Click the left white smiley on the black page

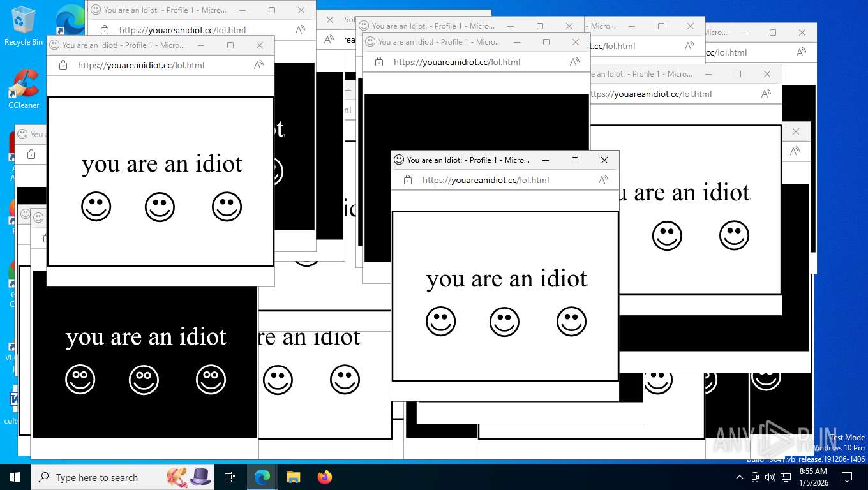80,380
